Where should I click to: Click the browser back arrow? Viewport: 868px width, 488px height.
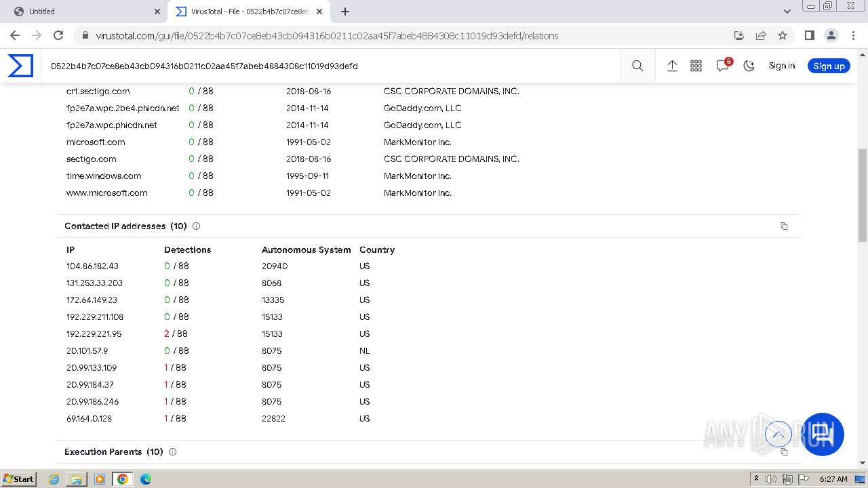point(15,35)
